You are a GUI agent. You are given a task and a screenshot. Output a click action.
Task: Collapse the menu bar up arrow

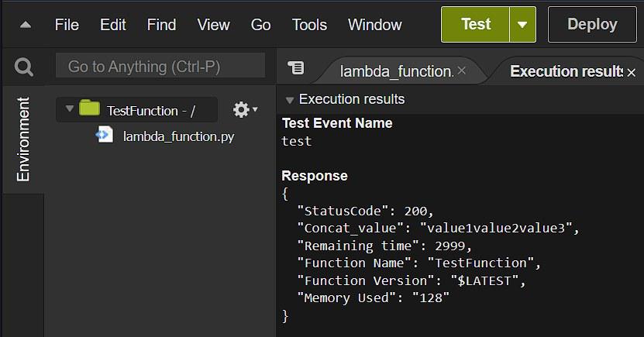pyautogui.click(x=26, y=25)
